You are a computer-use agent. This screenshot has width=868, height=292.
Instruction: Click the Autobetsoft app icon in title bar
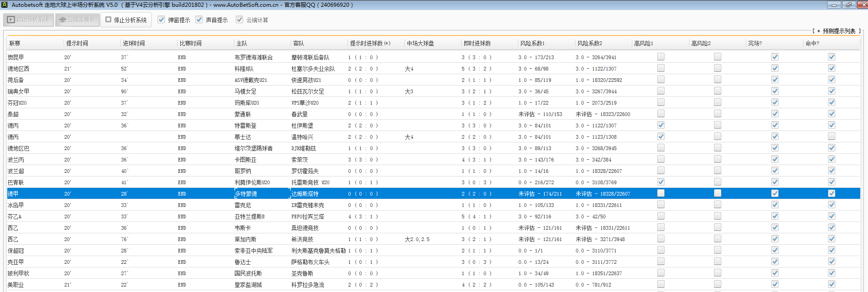point(5,5)
